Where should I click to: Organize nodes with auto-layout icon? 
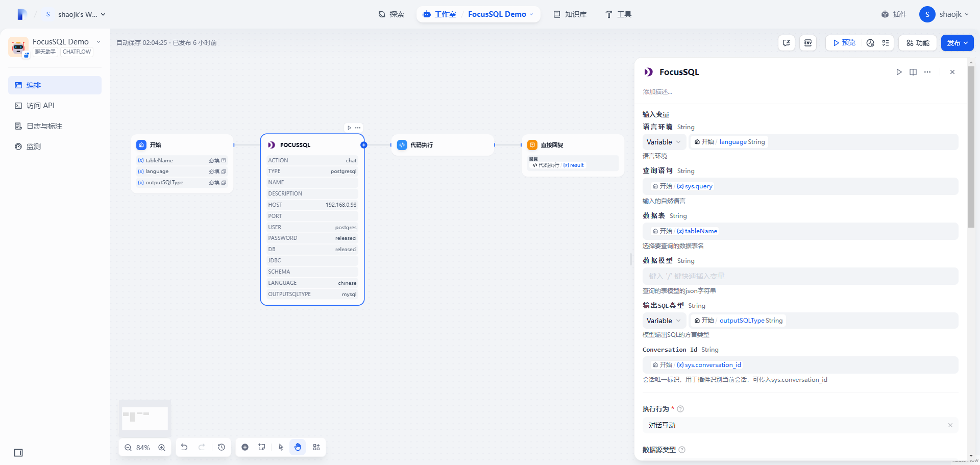pyautogui.click(x=316, y=447)
